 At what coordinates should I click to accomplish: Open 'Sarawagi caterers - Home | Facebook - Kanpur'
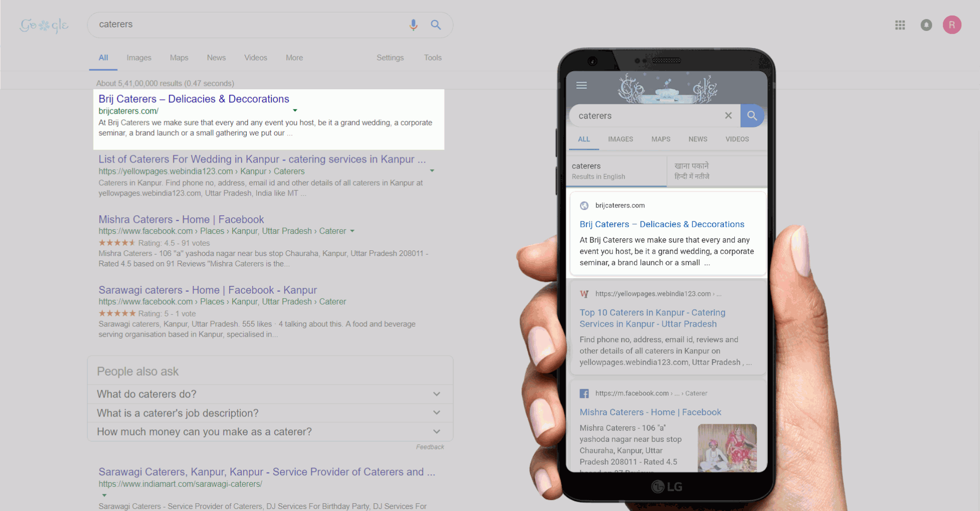208,291
